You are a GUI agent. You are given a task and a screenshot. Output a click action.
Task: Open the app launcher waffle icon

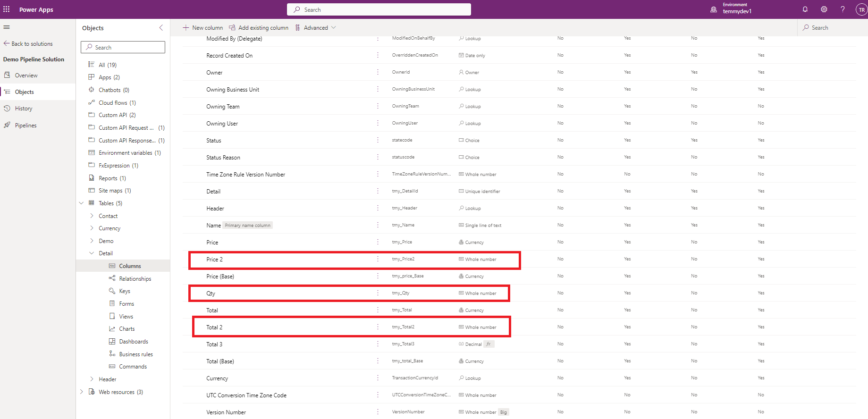pyautogui.click(x=7, y=9)
